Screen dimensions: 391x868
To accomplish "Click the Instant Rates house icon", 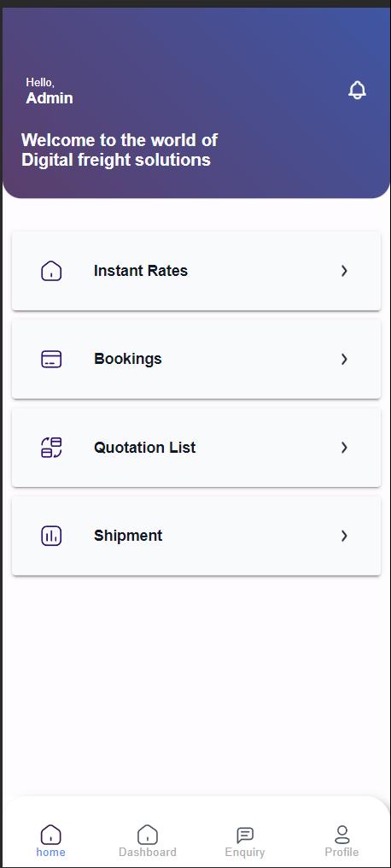I will click(51, 272).
